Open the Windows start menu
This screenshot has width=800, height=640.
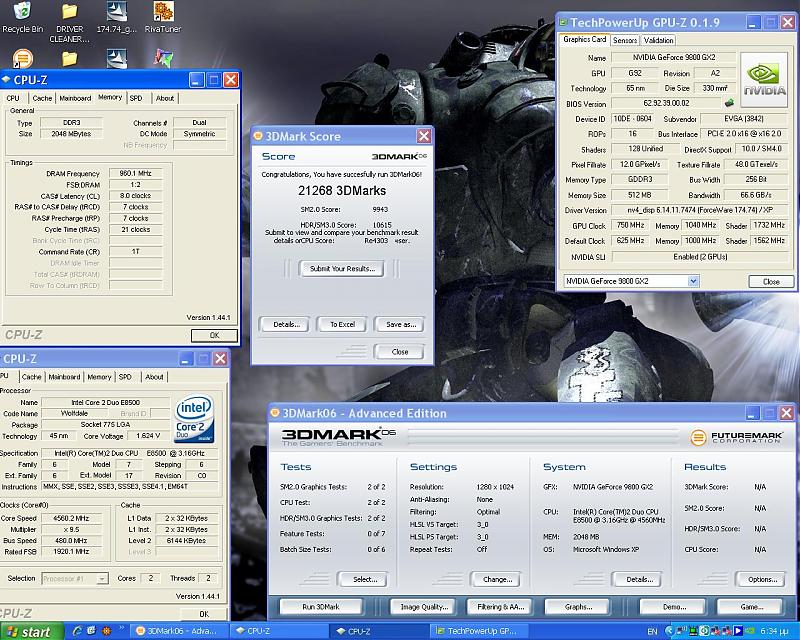(32, 631)
